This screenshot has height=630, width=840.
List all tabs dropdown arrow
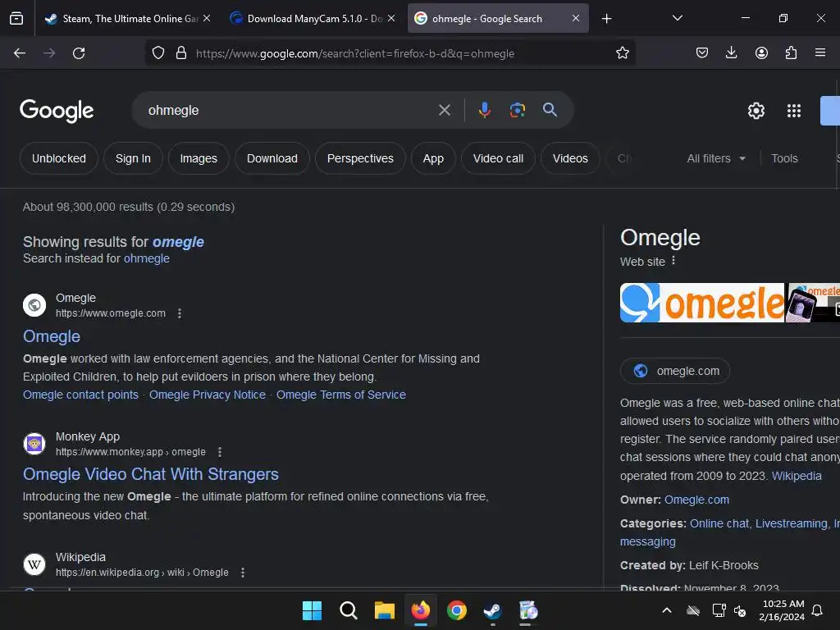[x=677, y=18]
